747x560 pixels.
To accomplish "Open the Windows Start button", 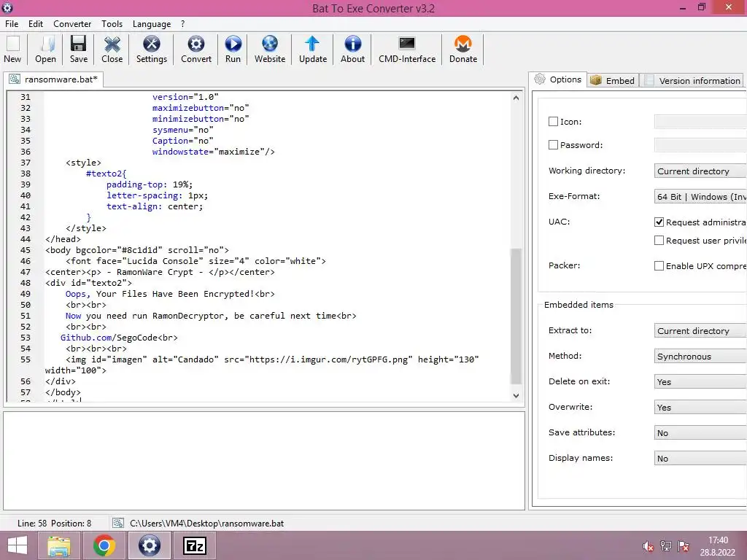I will tap(18, 545).
